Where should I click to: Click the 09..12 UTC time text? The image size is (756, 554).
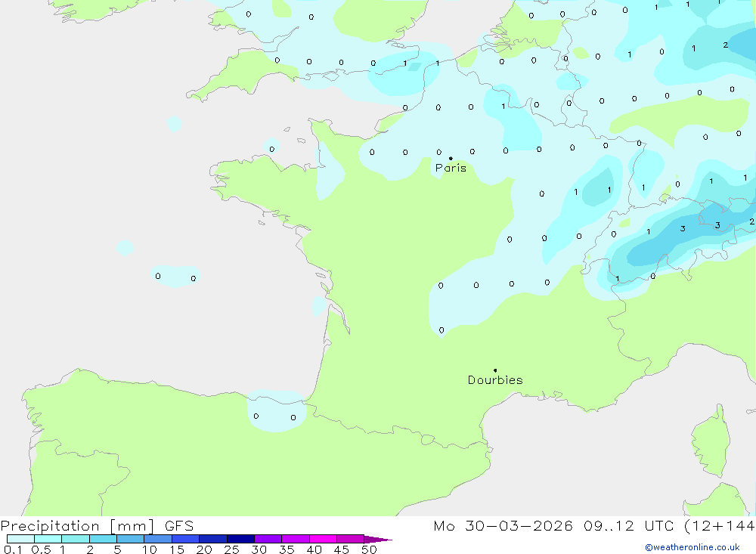point(628,525)
